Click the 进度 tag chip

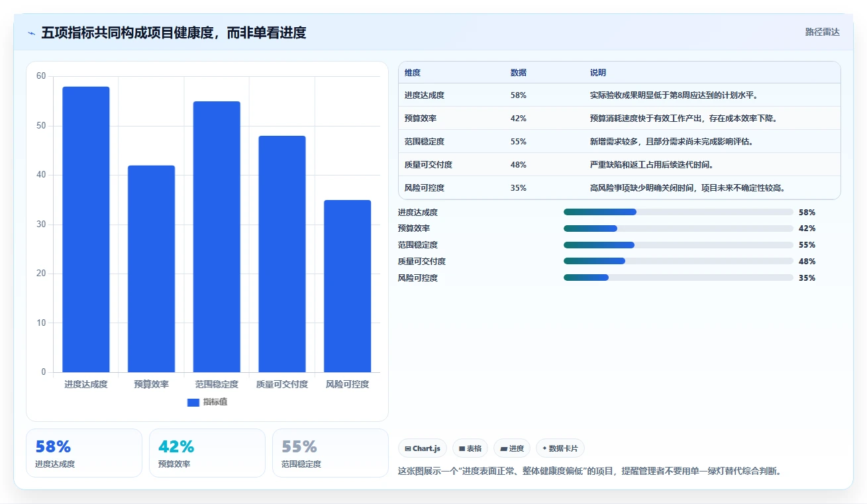coord(512,448)
